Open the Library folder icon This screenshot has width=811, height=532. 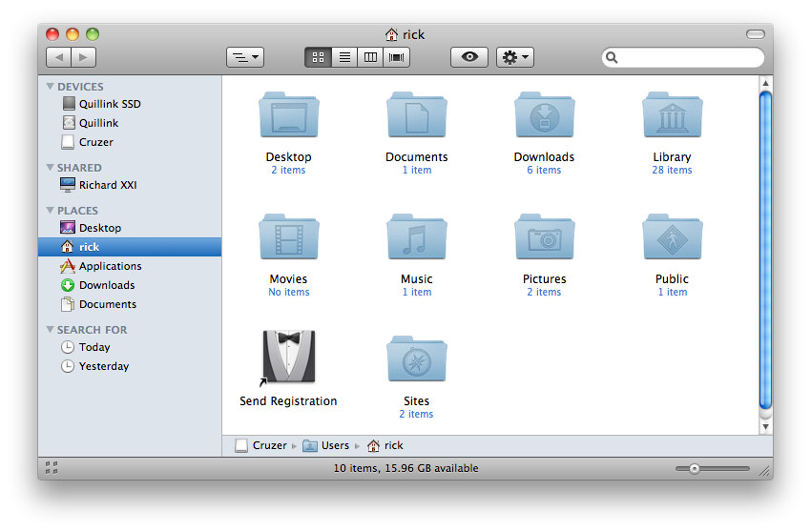pos(672,114)
